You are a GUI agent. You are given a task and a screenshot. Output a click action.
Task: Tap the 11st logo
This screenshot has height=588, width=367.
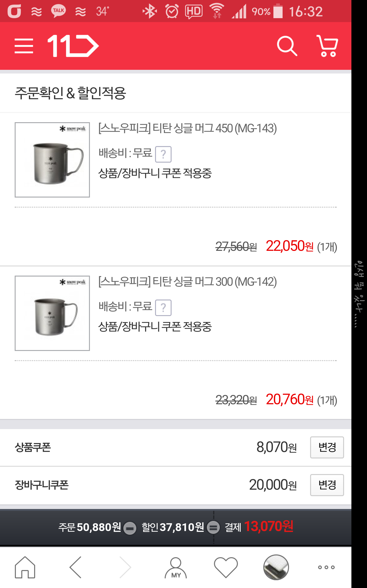tap(73, 46)
